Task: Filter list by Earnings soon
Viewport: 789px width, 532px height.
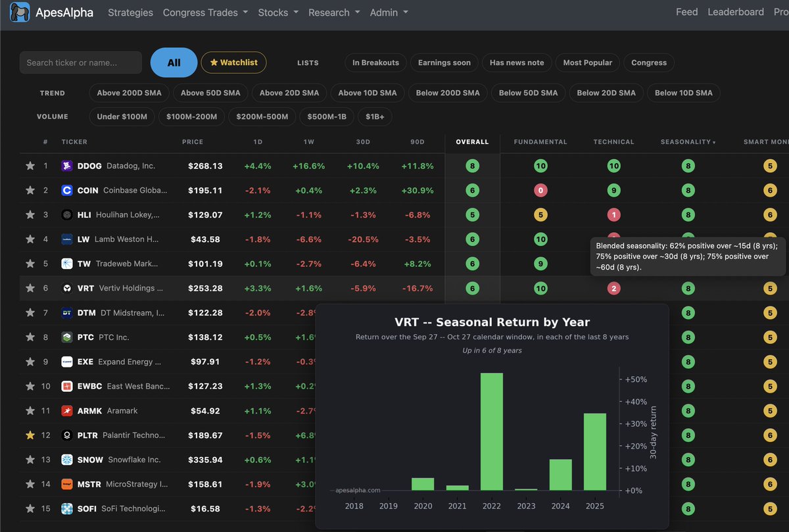Action: (444, 62)
